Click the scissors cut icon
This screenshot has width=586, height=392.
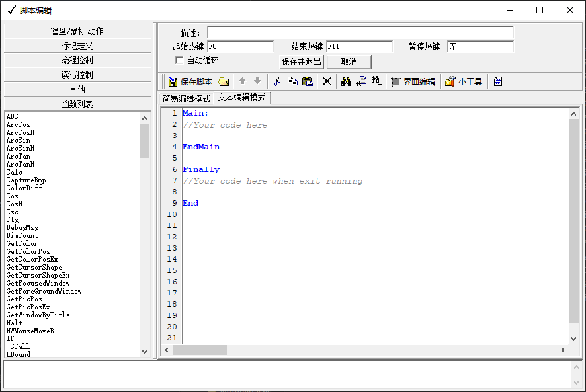click(277, 81)
